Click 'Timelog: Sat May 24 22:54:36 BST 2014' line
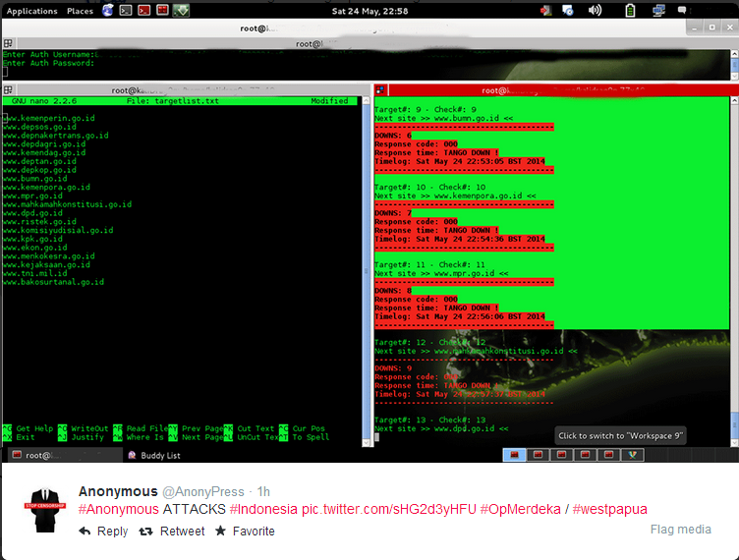This screenshot has width=739, height=560. click(460, 240)
